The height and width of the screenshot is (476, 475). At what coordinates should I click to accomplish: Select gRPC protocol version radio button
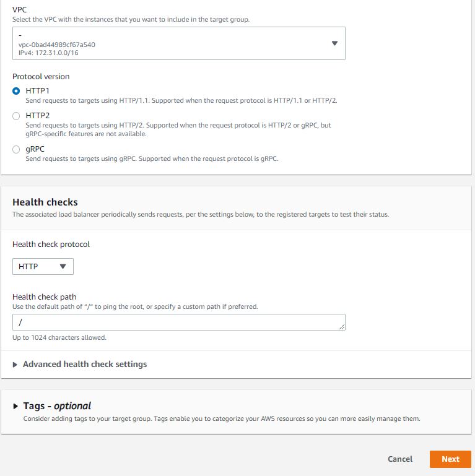(x=16, y=149)
